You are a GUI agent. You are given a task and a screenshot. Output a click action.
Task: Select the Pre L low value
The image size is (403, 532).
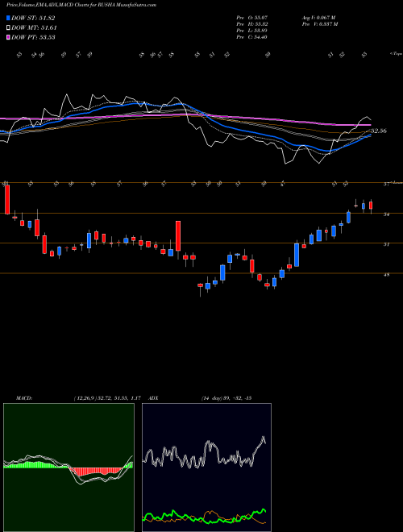[x=252, y=31]
